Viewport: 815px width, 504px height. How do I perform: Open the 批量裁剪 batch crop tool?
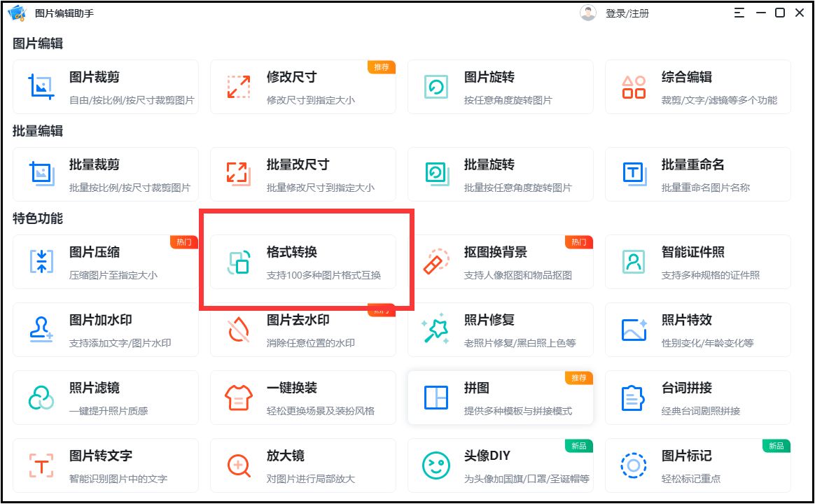[x=105, y=174]
